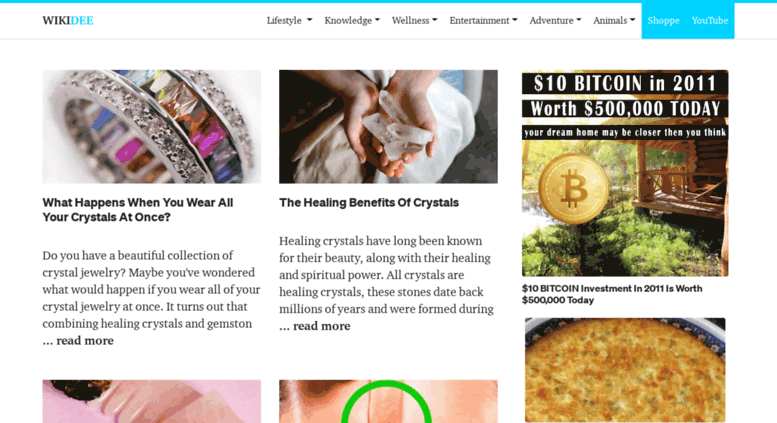Click 'read more' under the healing crystals excerpt
Viewport: 777px width, 423px height.
pos(322,326)
